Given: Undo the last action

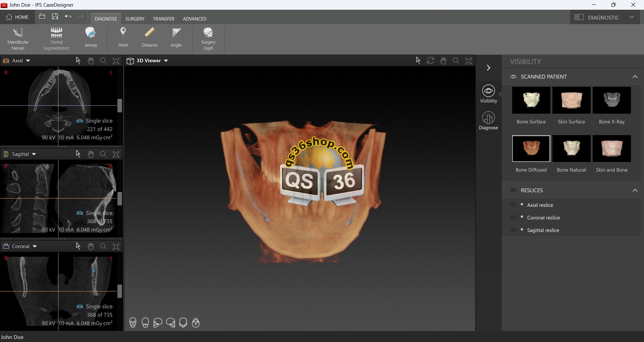Looking at the screenshot, I should tap(68, 17).
